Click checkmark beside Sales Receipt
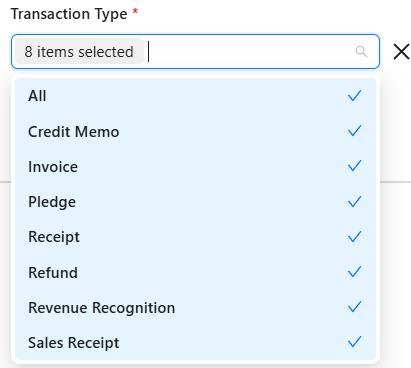The image size is (411, 368). coord(355,342)
